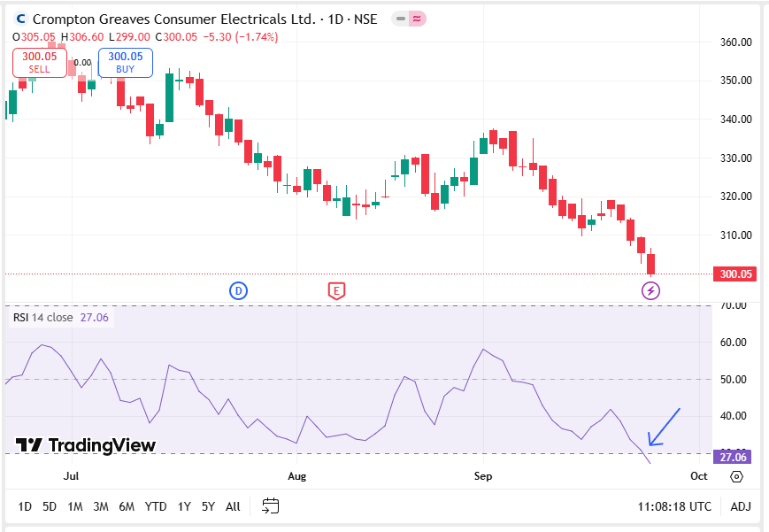Click the RSI 27.06 value label on axis
Viewport: 769px width, 532px height.
(x=735, y=458)
